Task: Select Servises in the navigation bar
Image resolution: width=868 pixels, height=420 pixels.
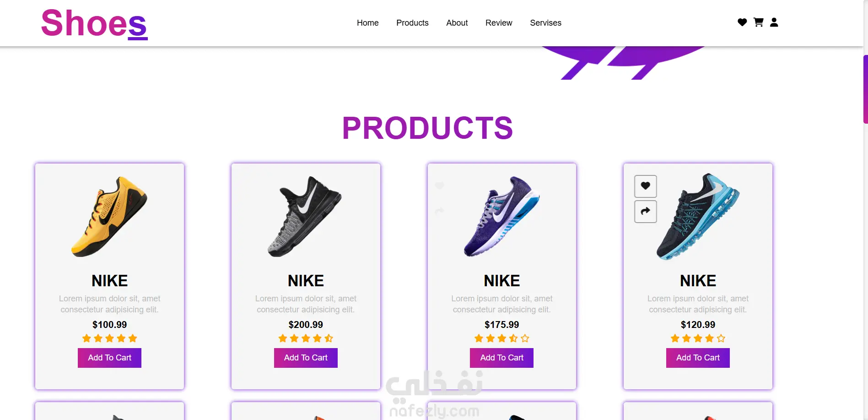Action: coord(545,23)
